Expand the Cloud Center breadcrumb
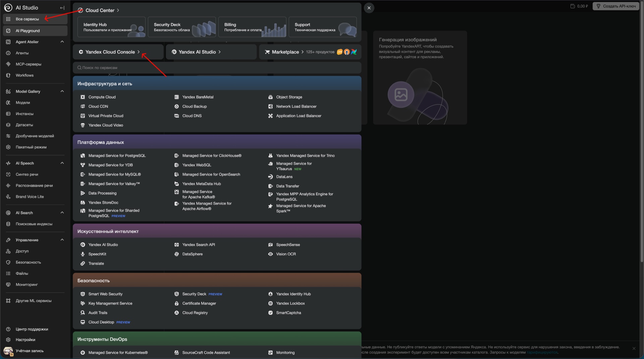This screenshot has width=644, height=359. (x=118, y=10)
